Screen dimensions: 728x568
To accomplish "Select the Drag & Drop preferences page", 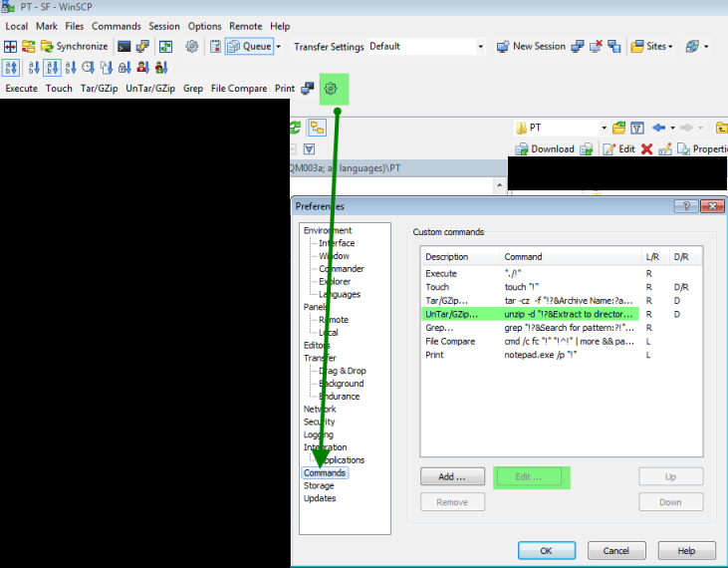I will pos(341,371).
